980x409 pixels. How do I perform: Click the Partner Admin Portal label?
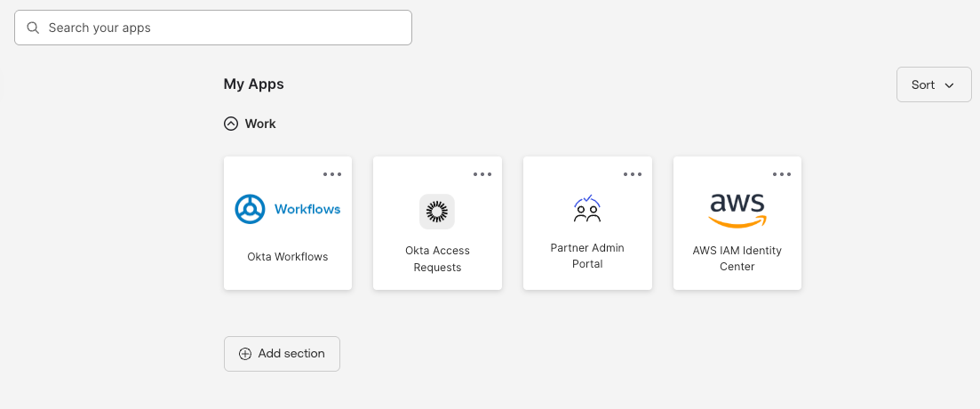(587, 256)
